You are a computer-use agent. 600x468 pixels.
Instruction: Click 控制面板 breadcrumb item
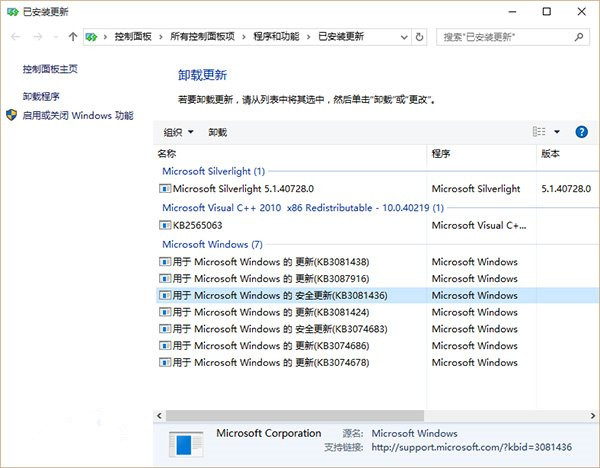pyautogui.click(x=133, y=37)
